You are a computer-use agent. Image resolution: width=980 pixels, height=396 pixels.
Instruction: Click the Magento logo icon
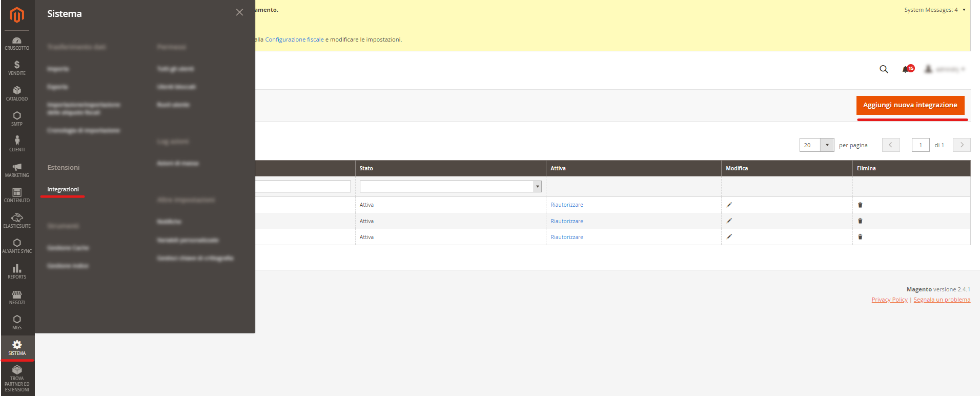pyautogui.click(x=17, y=15)
